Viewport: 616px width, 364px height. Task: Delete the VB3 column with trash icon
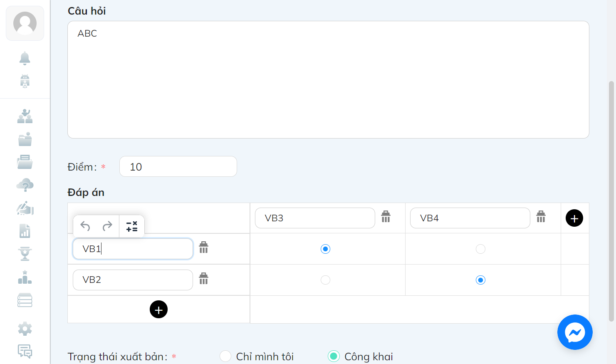[x=386, y=216]
